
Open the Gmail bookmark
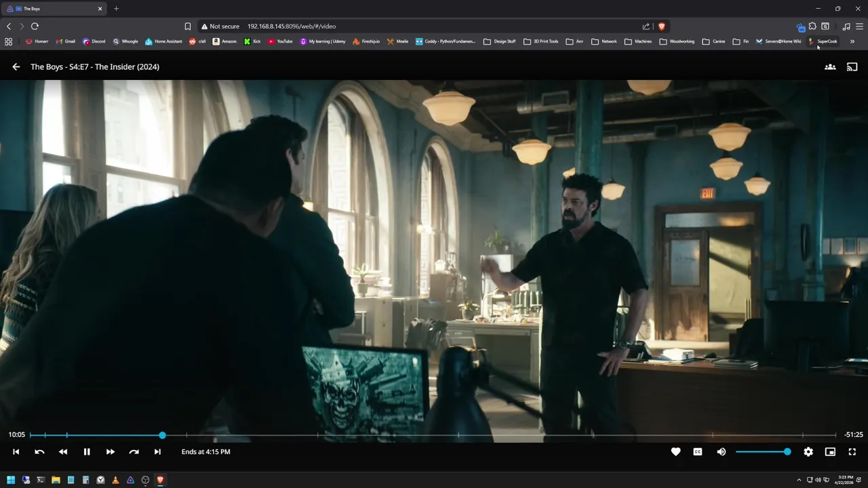point(65,41)
